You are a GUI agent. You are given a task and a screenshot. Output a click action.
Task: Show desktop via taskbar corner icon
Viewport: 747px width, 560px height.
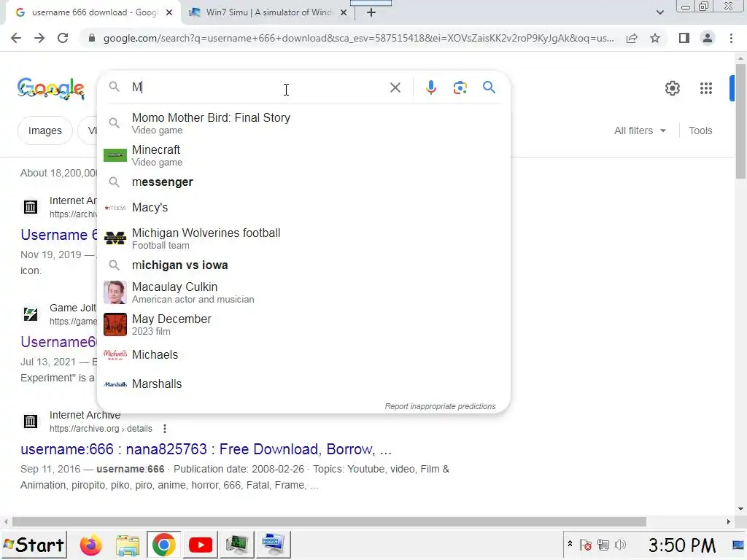click(x=739, y=545)
